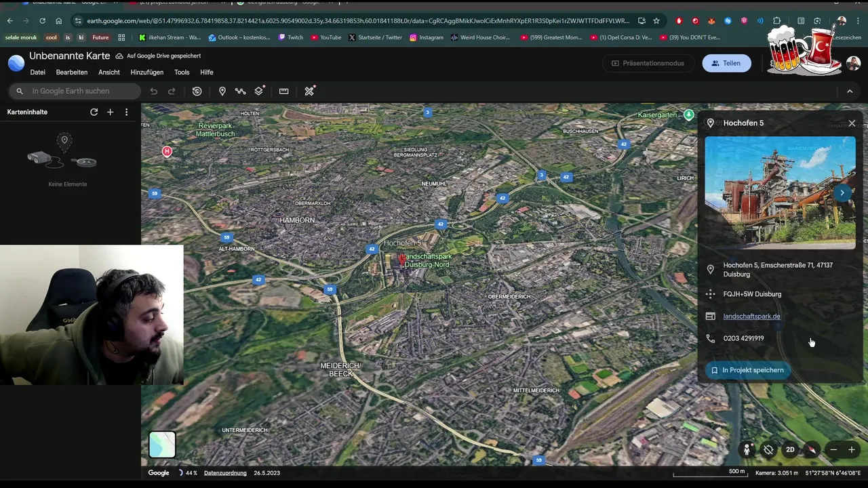
Task: Click the imagery date 26.5.2023
Action: 267,472
